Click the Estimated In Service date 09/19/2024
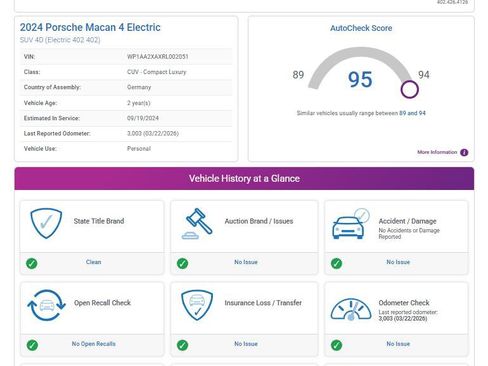 pyautogui.click(x=143, y=118)
